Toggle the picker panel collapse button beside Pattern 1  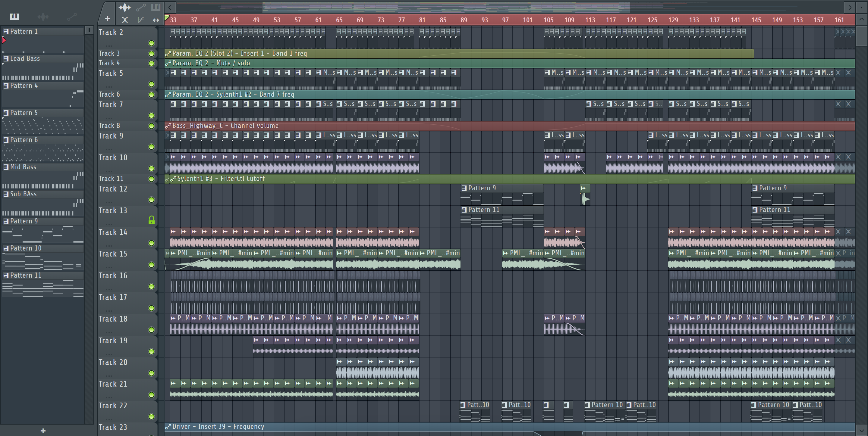[89, 30]
